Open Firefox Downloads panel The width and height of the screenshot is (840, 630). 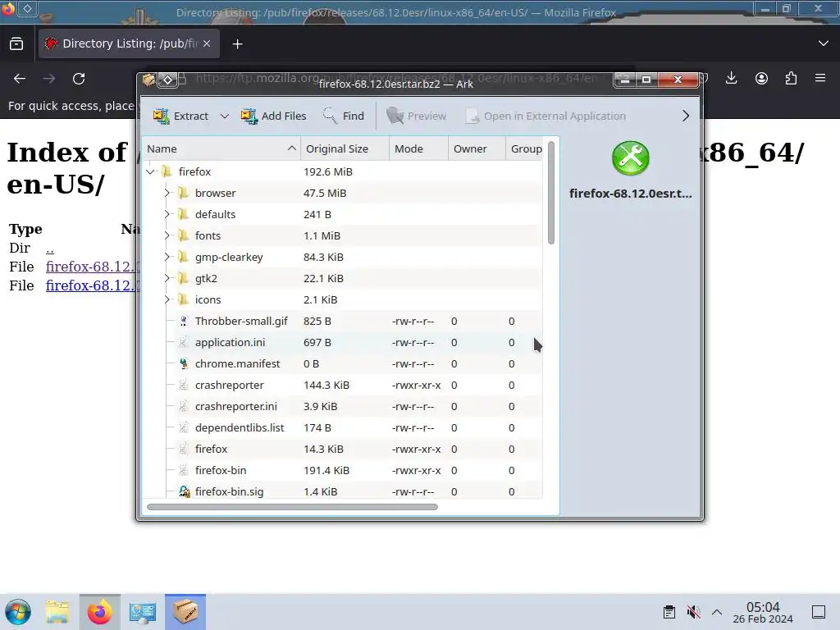pyautogui.click(x=731, y=79)
